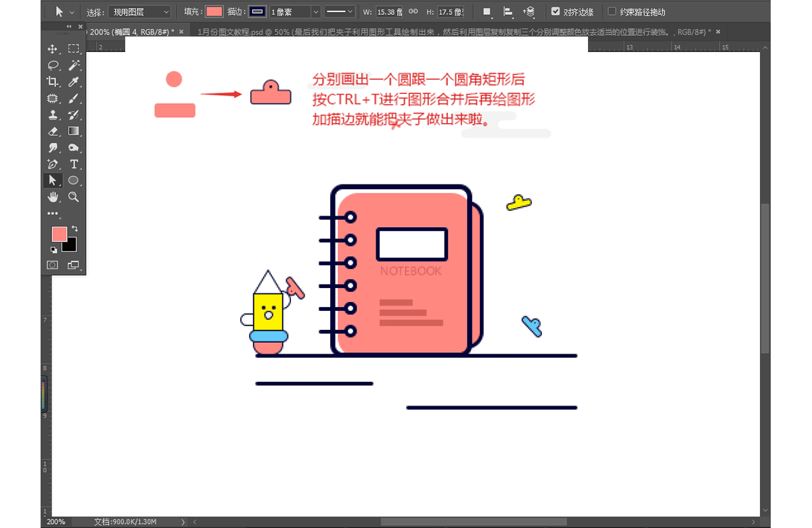Open the 现用图层 selection dropdown
Image resolution: width=812 pixels, height=528 pixels.
tap(139, 11)
